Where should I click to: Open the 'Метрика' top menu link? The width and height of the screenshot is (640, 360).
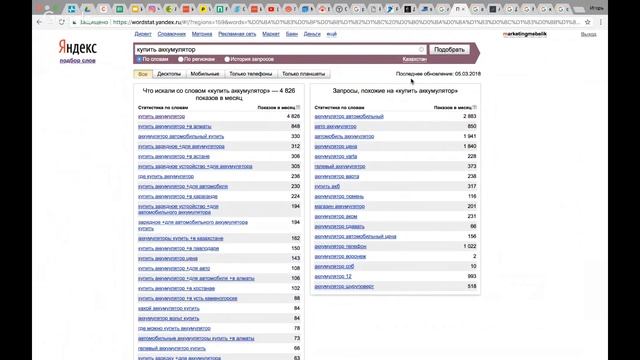click(x=202, y=34)
